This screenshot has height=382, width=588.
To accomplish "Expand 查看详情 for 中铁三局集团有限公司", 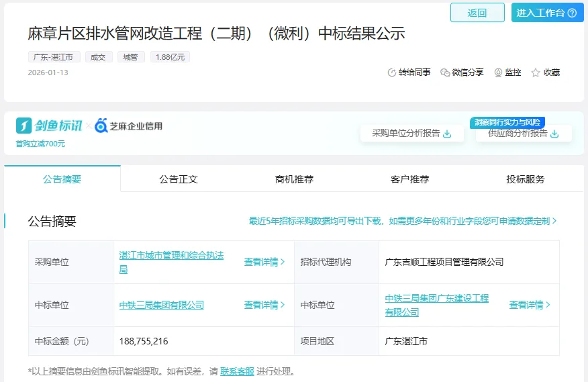I will [264, 305].
